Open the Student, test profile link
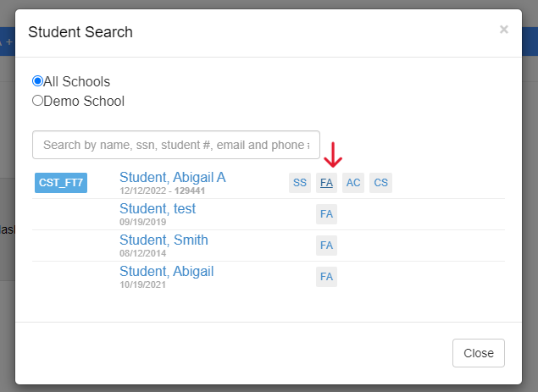 (x=158, y=208)
